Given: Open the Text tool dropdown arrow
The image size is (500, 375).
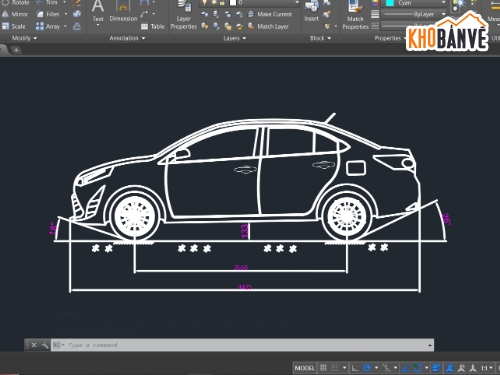Looking at the screenshot, I should [98, 25].
